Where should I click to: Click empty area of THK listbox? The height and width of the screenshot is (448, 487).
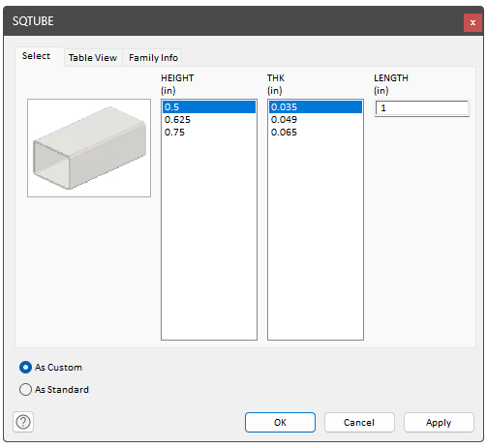point(316,239)
